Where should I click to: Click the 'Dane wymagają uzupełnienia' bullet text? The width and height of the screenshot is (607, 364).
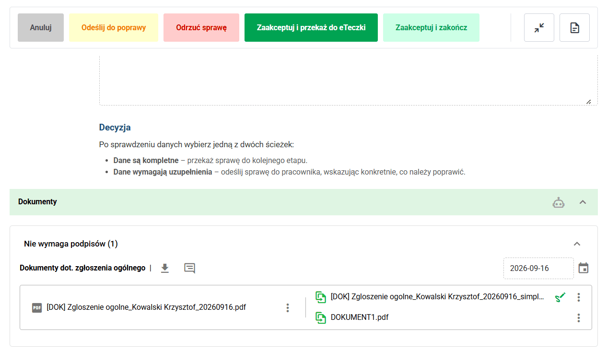(x=163, y=172)
